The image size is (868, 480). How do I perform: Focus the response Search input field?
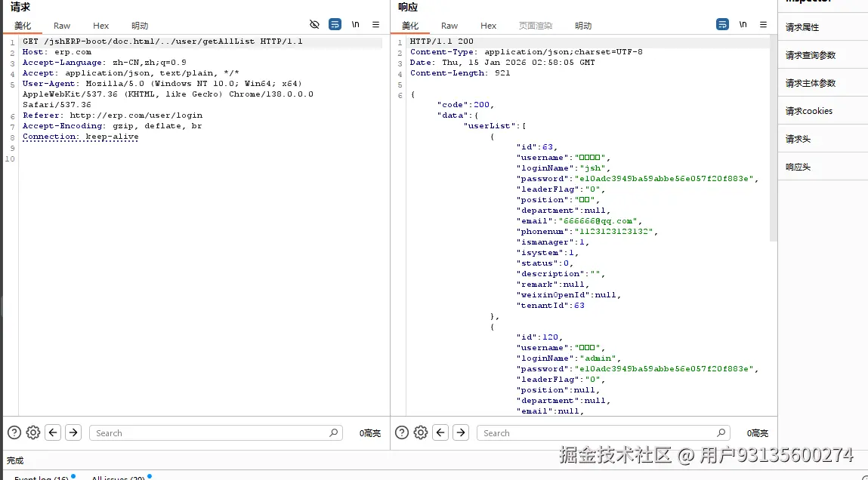point(604,432)
